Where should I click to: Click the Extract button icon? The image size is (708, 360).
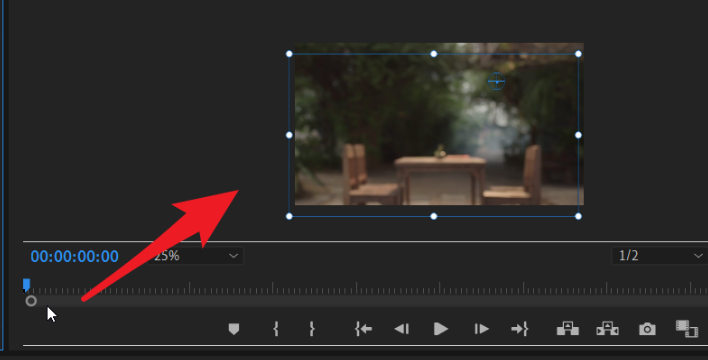click(607, 328)
